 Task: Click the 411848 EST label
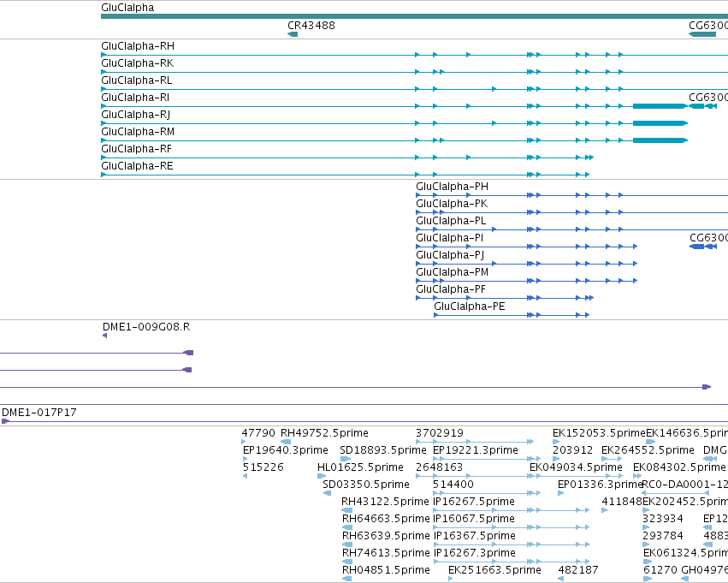click(x=622, y=503)
